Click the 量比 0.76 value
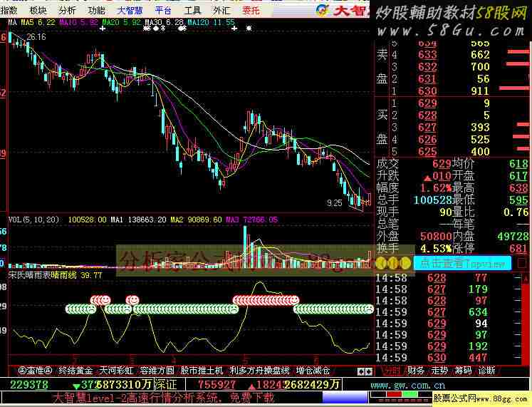The width and height of the screenshot is (532, 407). (516, 212)
